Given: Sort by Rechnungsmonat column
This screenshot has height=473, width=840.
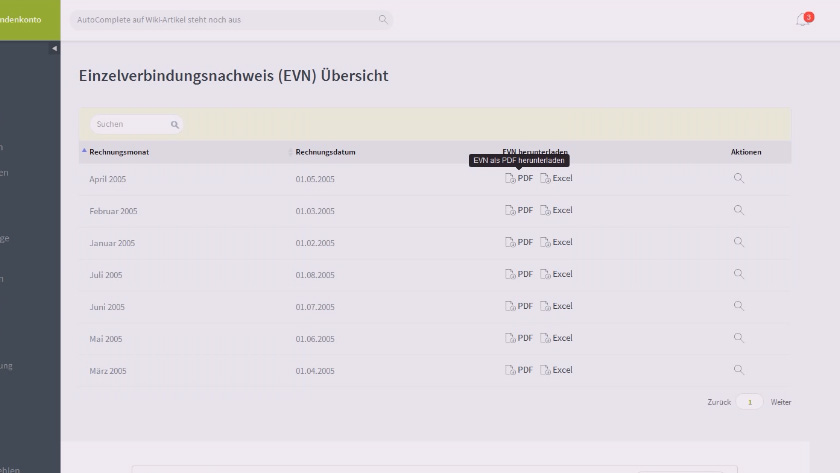Looking at the screenshot, I should (x=119, y=152).
